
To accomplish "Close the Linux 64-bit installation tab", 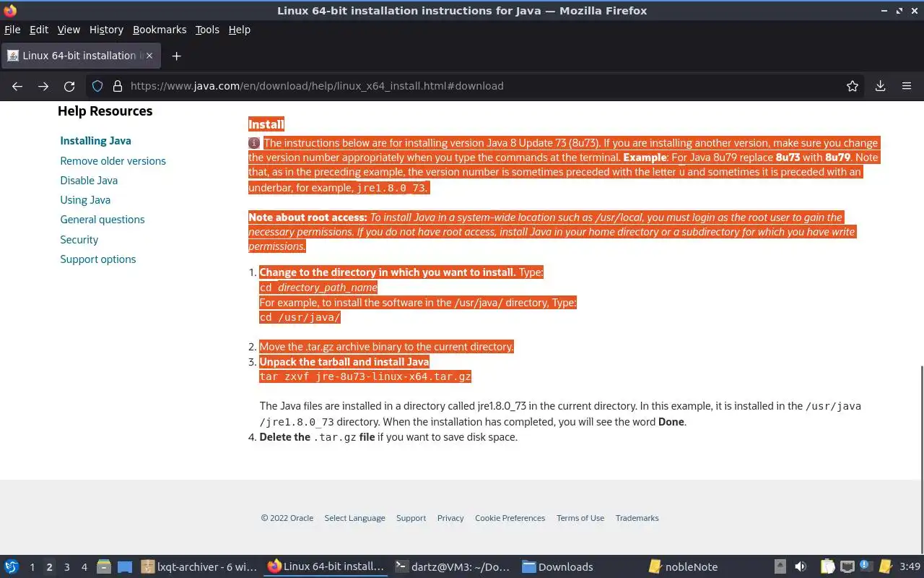I will pos(149,56).
